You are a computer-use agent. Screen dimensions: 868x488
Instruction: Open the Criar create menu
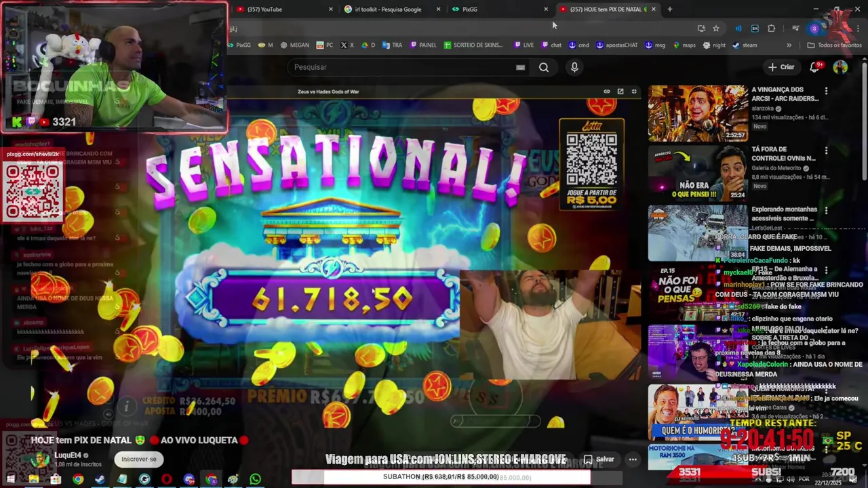781,67
